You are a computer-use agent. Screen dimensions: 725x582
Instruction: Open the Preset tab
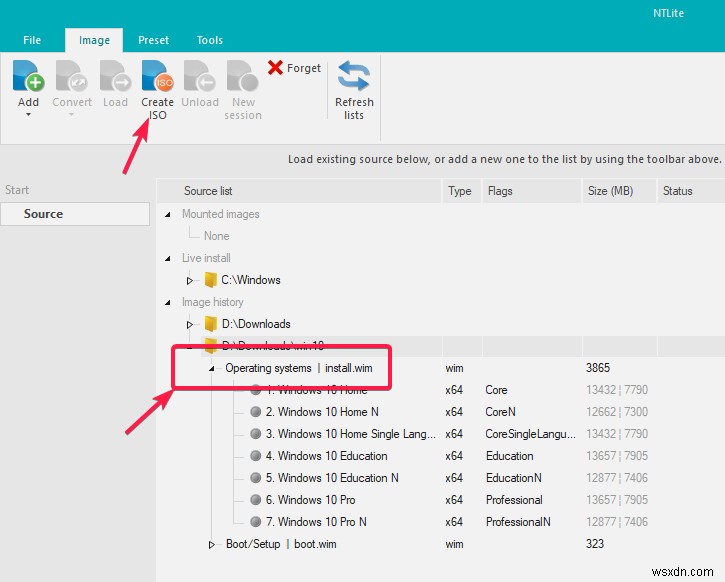(154, 40)
